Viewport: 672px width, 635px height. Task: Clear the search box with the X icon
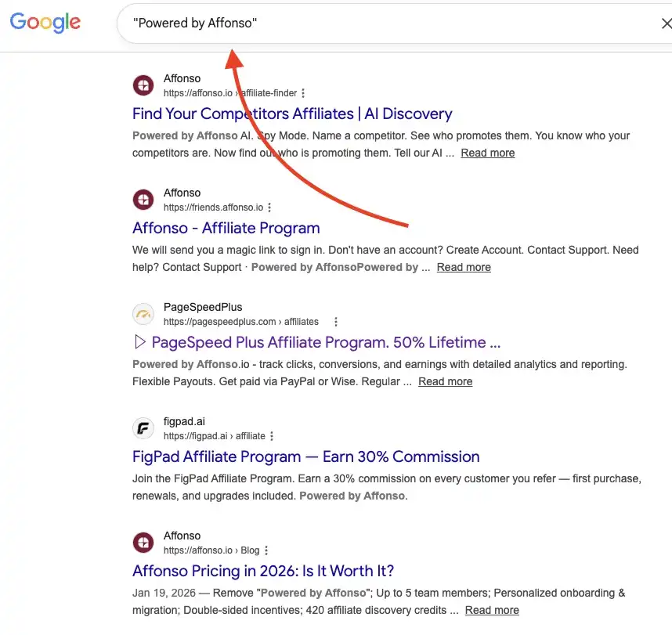(666, 23)
